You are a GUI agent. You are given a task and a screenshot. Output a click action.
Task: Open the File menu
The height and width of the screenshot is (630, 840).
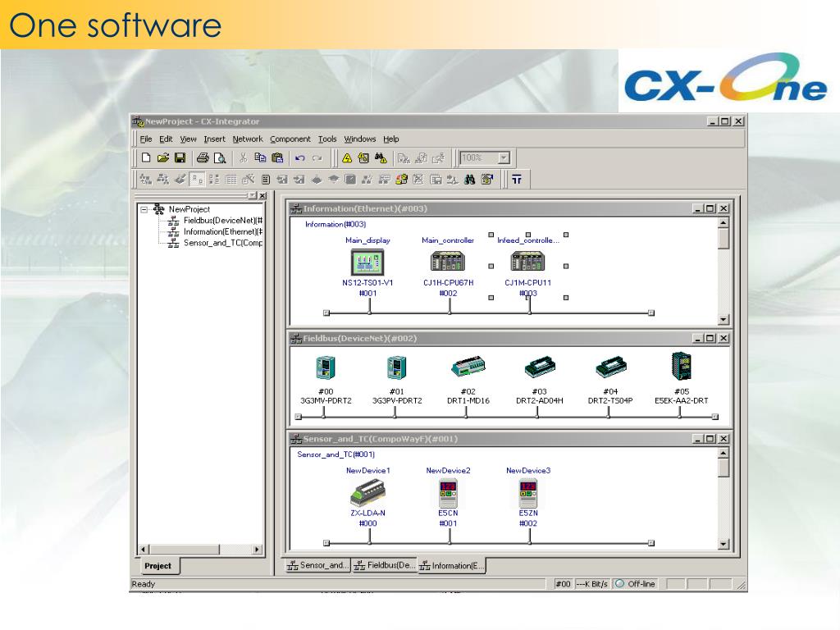point(146,139)
